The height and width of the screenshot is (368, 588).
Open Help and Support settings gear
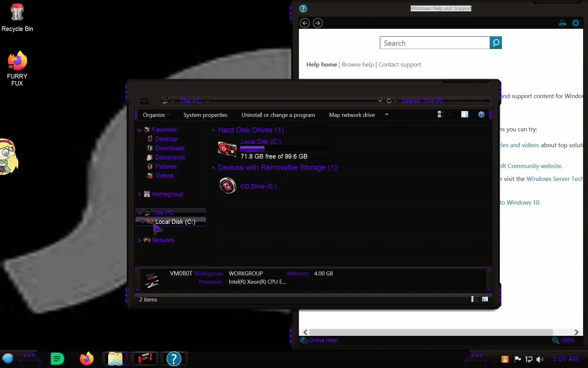click(x=576, y=23)
